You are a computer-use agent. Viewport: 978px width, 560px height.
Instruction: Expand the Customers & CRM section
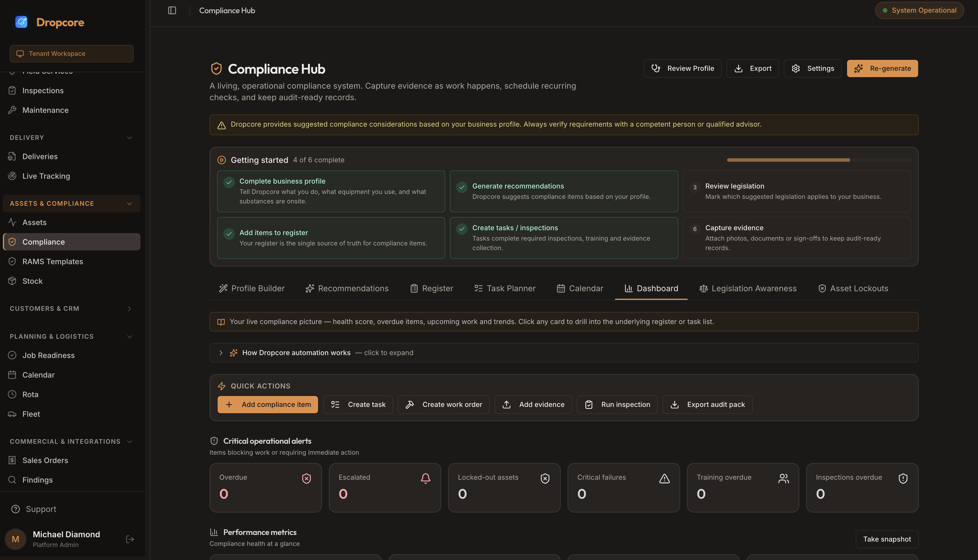click(x=72, y=308)
